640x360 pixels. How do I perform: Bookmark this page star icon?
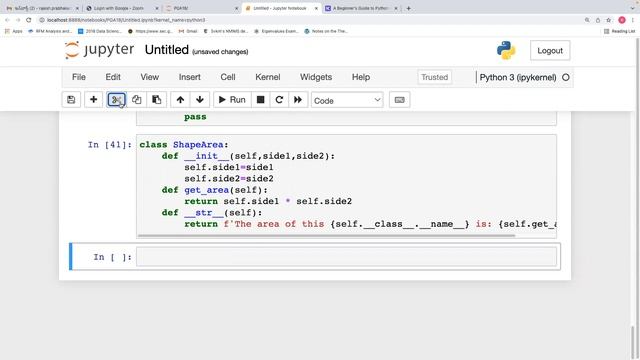pyautogui.click(x=609, y=20)
